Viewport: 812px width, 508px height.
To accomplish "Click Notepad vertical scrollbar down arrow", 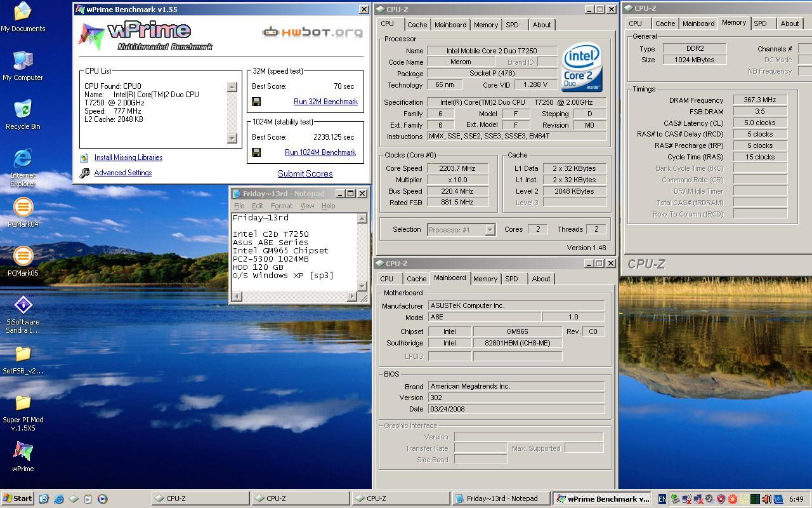I will (362, 286).
